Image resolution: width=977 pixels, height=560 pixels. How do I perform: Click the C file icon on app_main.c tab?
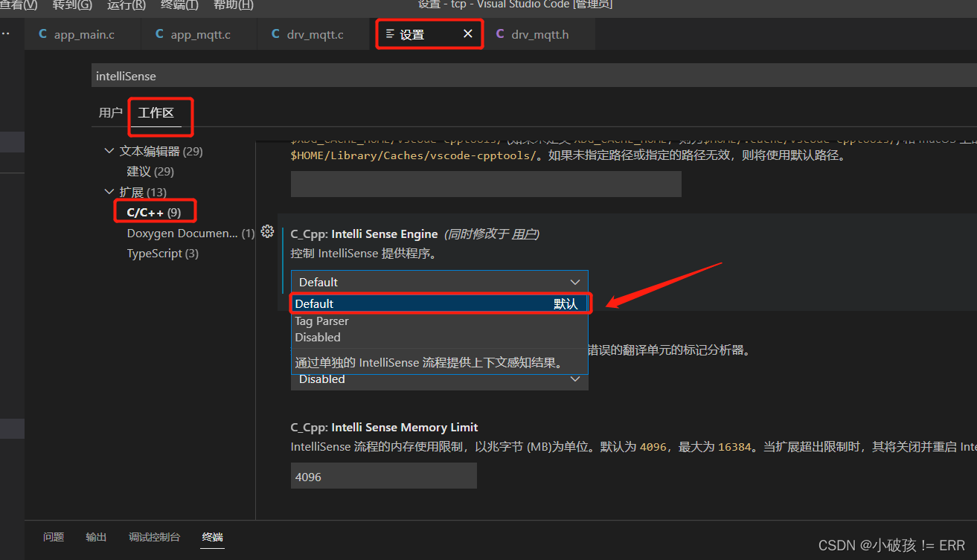(42, 34)
